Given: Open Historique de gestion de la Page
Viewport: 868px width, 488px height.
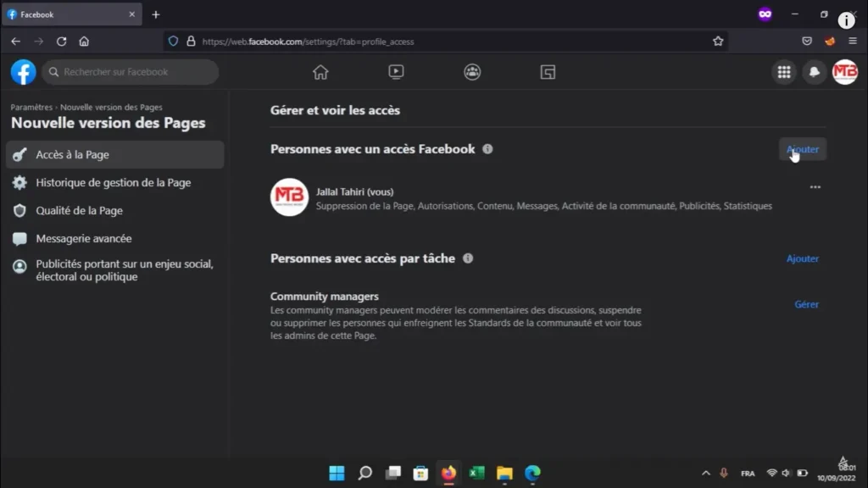Looking at the screenshot, I should coord(115,183).
